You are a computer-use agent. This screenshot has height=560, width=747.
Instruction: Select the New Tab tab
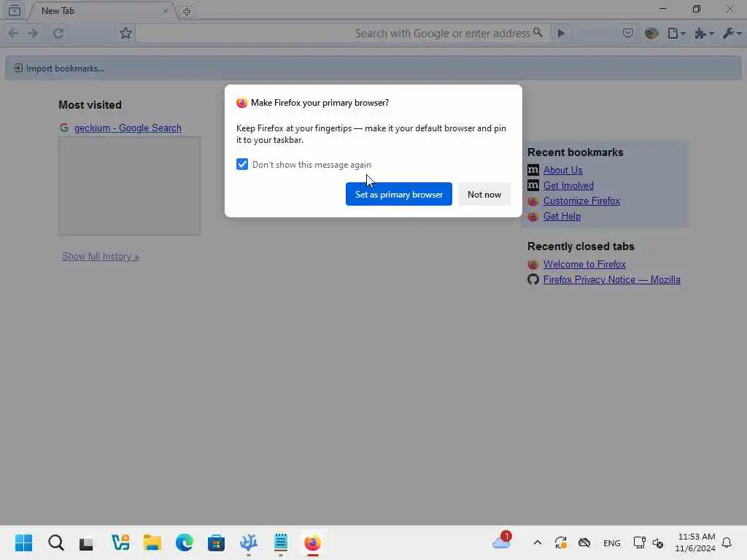[102, 10]
